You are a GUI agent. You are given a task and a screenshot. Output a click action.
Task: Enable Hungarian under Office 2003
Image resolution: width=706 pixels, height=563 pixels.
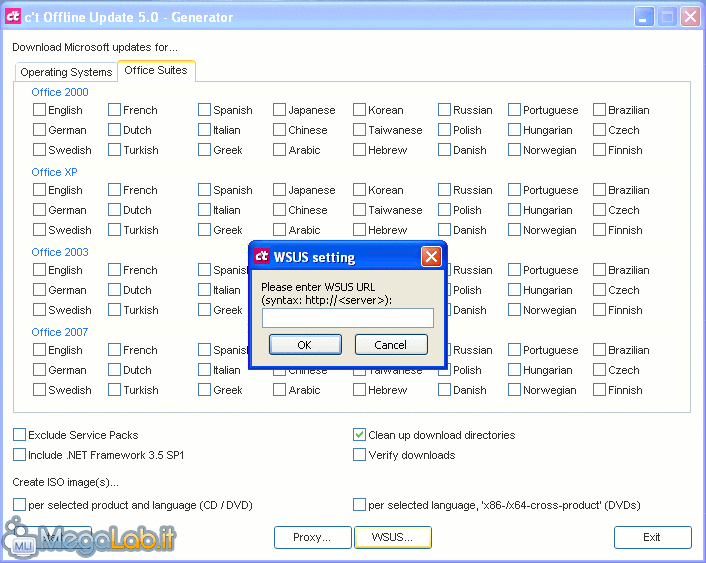pos(514,290)
